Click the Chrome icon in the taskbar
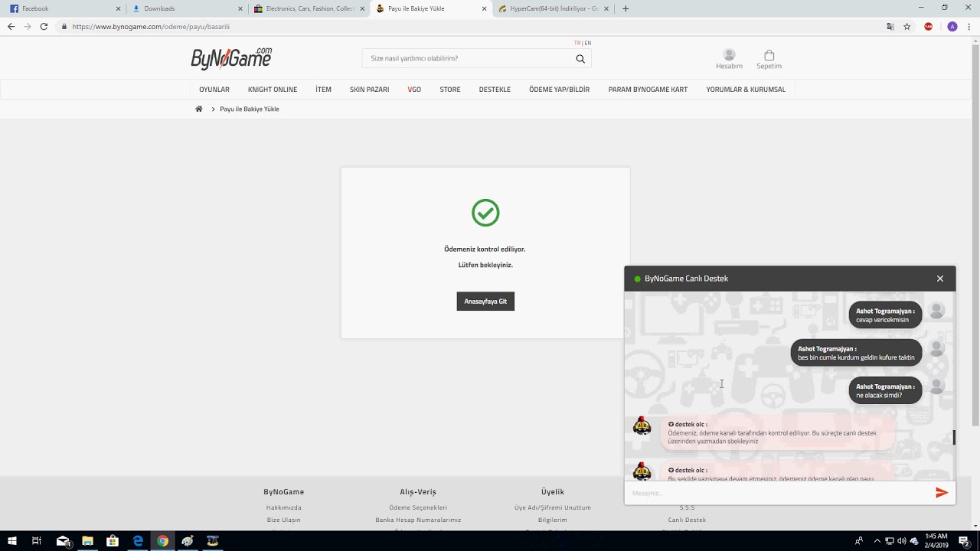 pyautogui.click(x=162, y=541)
